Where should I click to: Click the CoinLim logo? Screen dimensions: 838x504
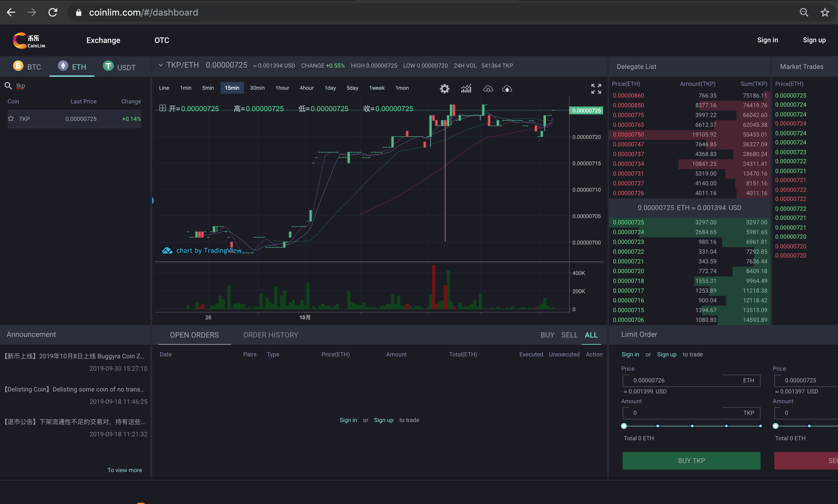click(x=29, y=40)
